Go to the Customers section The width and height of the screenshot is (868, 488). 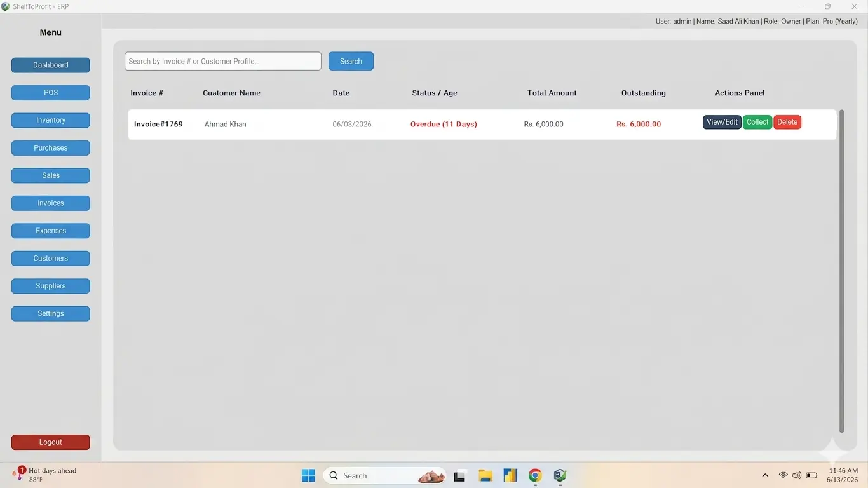coord(50,259)
